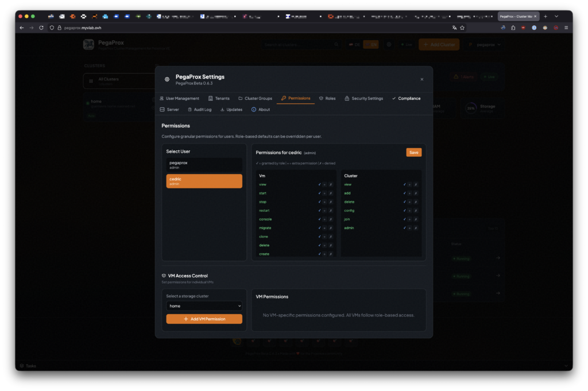Switch to the User Management tab
Viewport: 588px width, 391px height.
pos(179,99)
